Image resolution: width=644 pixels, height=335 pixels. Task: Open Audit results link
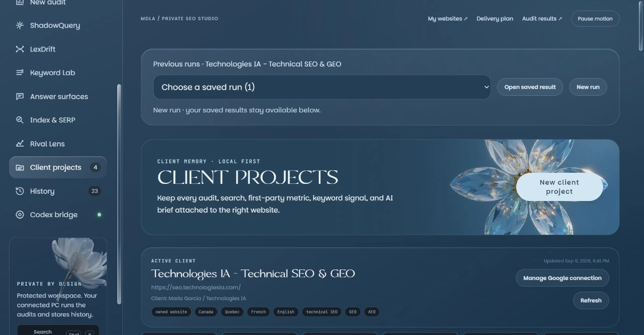pyautogui.click(x=542, y=19)
